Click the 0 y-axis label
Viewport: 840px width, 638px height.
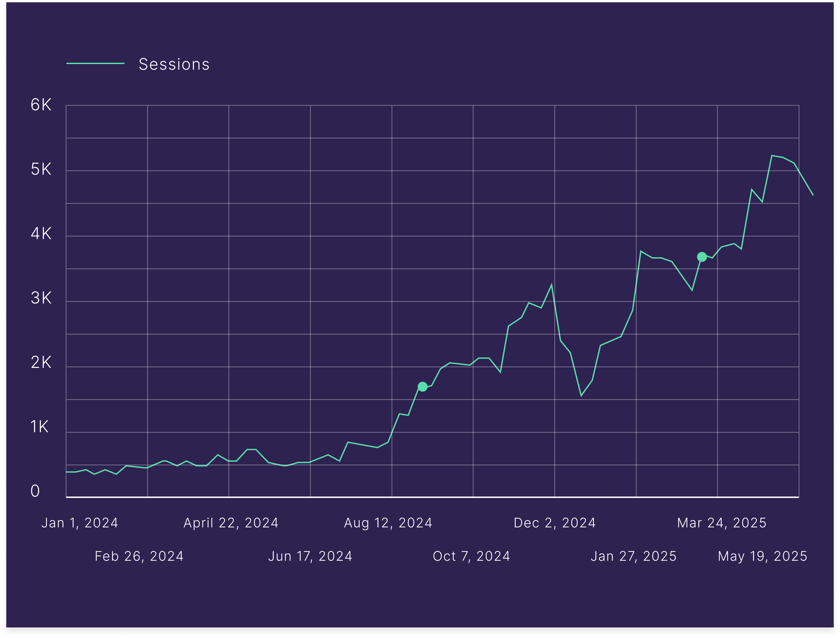point(35,491)
